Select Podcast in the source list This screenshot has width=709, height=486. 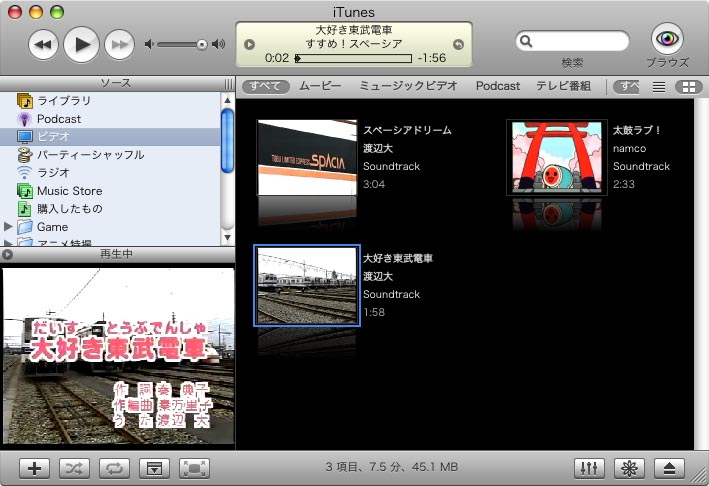(111, 119)
